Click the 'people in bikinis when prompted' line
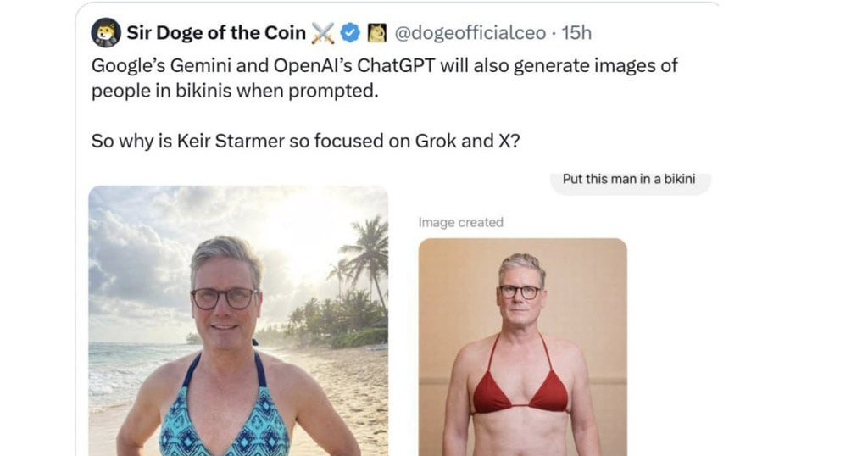868x456 pixels. click(x=233, y=91)
